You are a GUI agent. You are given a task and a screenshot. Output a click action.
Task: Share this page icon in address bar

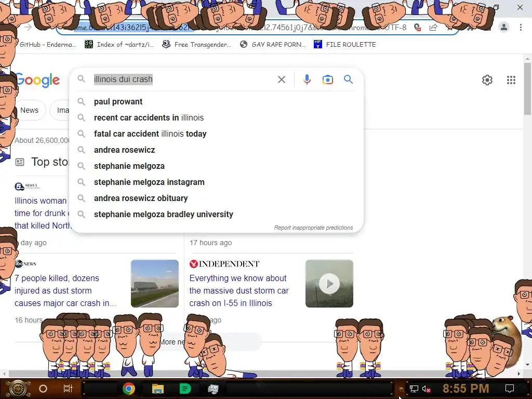click(x=433, y=28)
